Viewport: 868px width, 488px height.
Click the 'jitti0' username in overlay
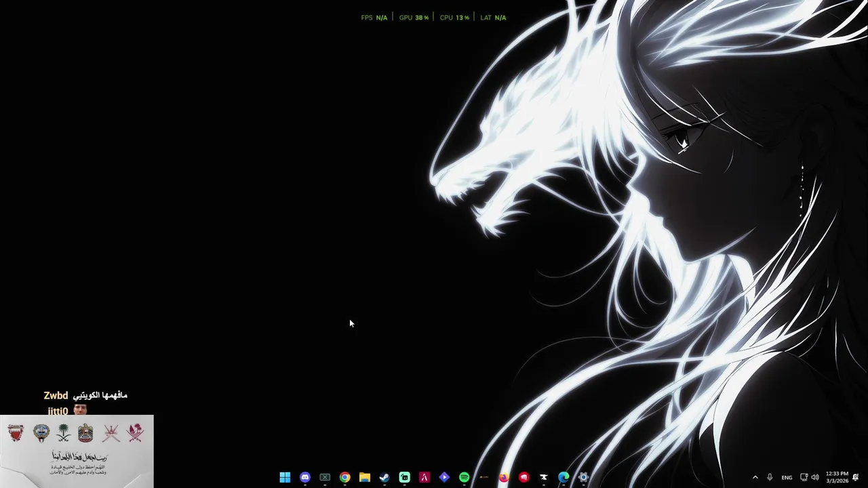coord(58,411)
